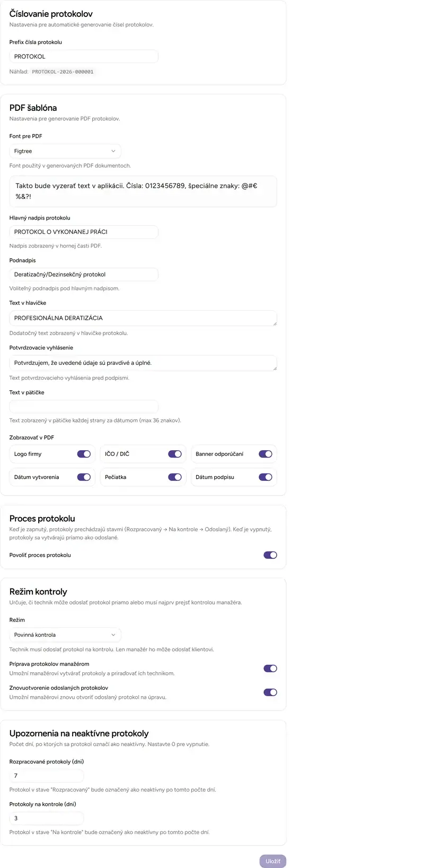Click the Rozpracované protokoly (dni) number field
424x868 pixels.
[x=47, y=776]
